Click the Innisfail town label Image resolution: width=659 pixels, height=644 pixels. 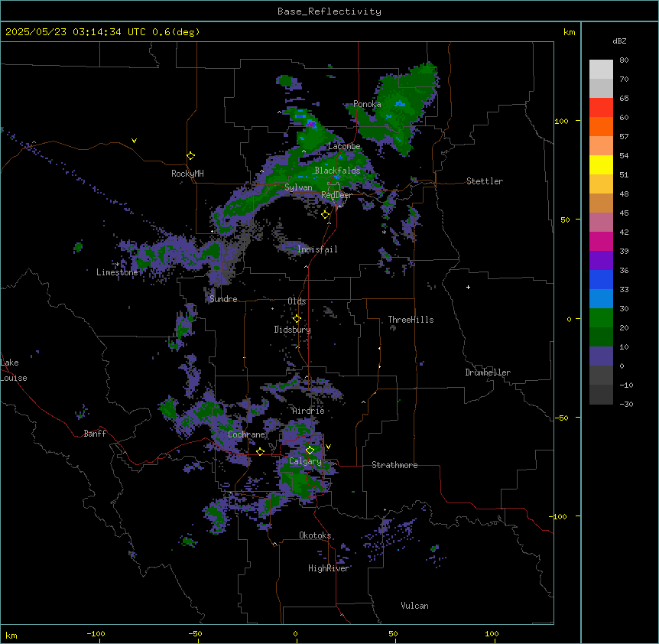pos(317,249)
